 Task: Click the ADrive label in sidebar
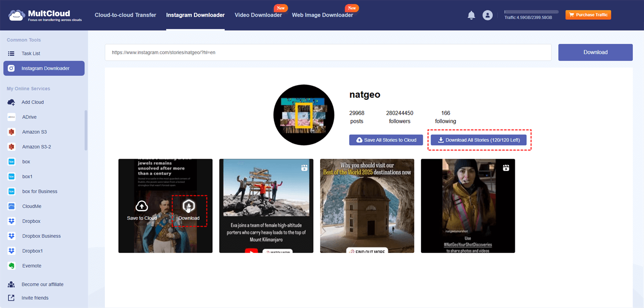point(29,117)
